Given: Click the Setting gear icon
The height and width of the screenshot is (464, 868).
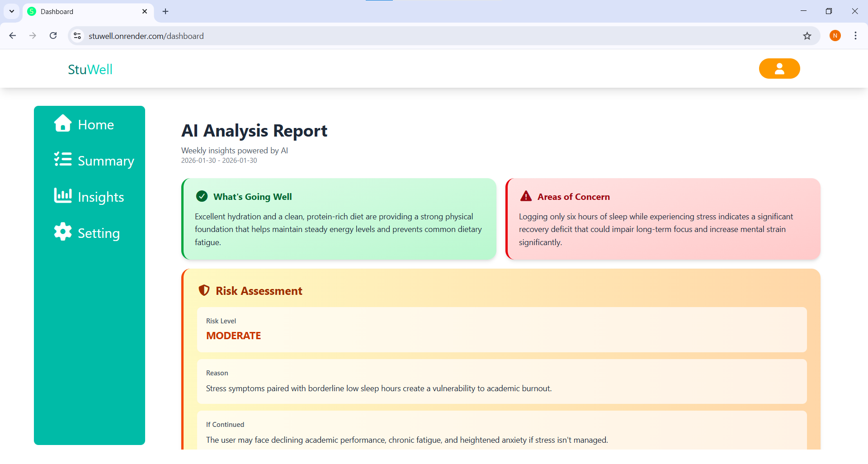Looking at the screenshot, I should tap(63, 232).
